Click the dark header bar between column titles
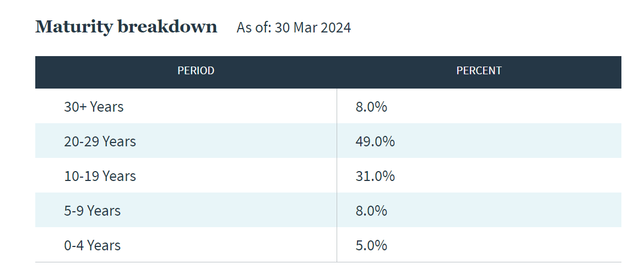 [337, 72]
